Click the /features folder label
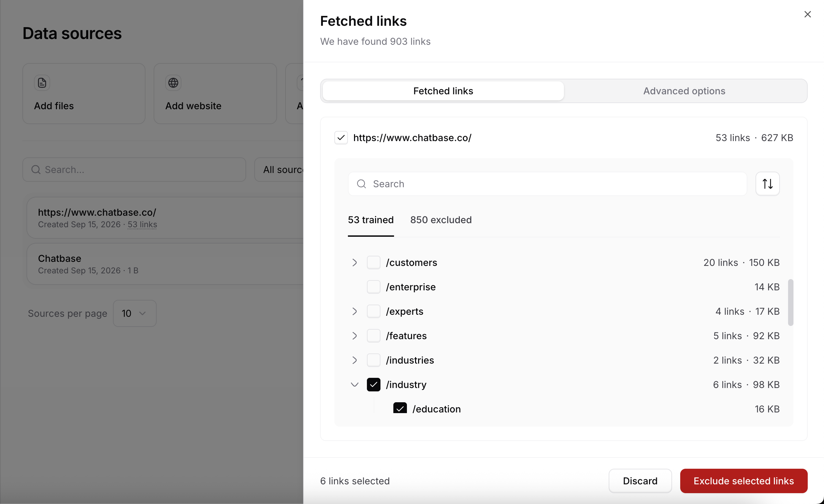Viewport: 824px width, 504px height. point(406,336)
